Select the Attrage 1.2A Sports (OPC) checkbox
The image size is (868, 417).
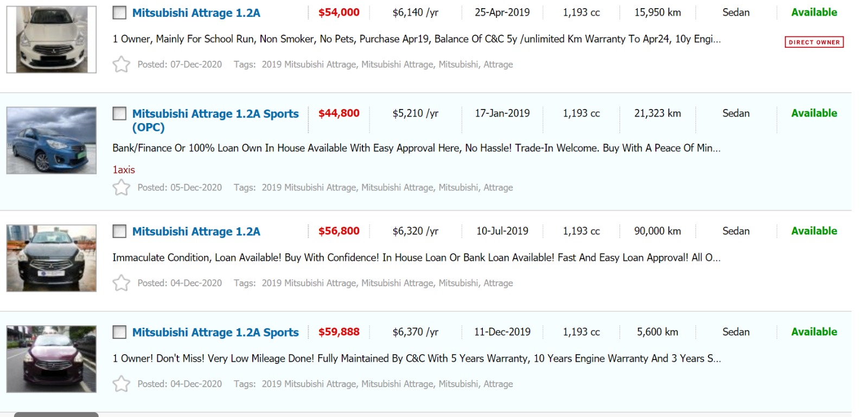coord(119,113)
